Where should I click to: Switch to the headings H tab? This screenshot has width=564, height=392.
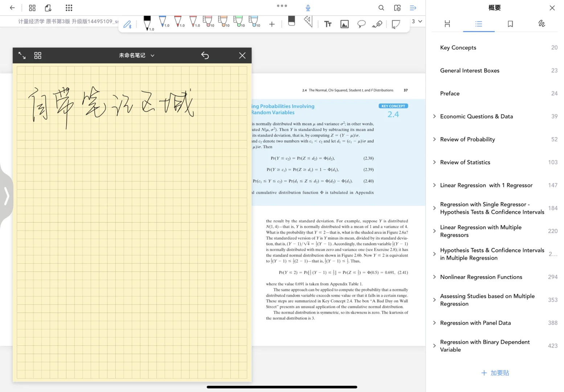coord(447,24)
